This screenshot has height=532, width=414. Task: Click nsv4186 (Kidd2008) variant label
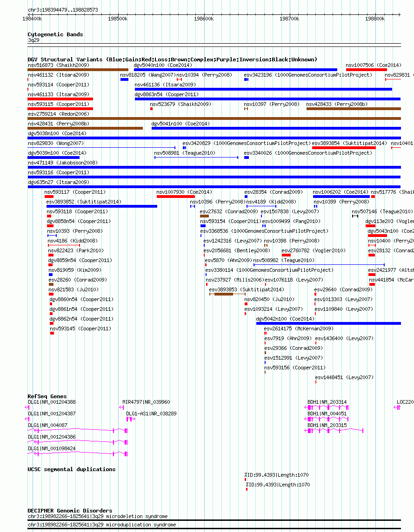coord(73,241)
